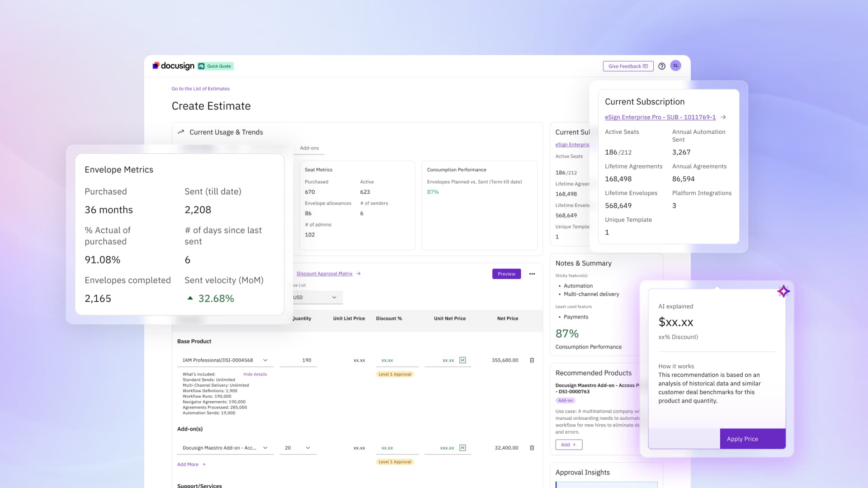Click the arrow beside Discount Approval Matrix
This screenshot has height=488, width=868.
point(358,273)
